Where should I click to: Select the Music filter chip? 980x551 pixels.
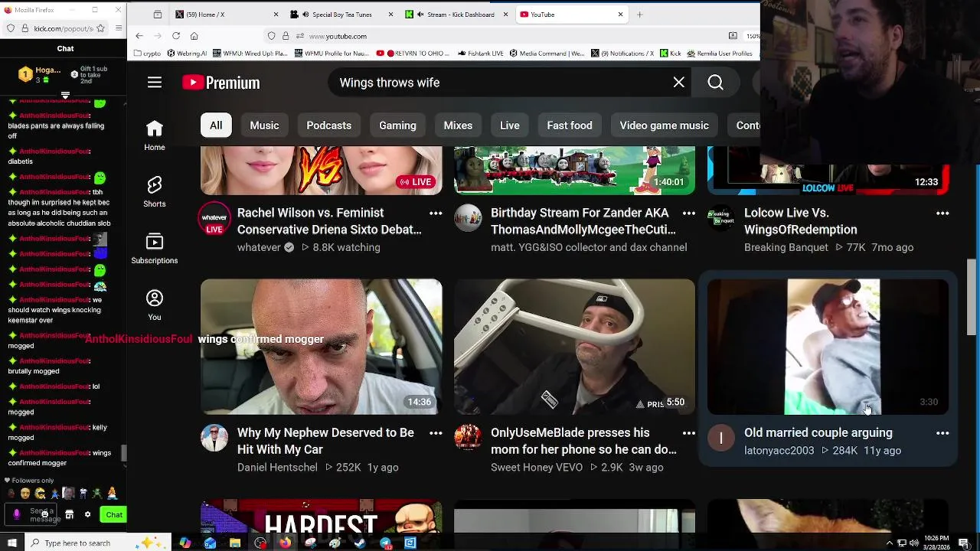pyautogui.click(x=264, y=126)
